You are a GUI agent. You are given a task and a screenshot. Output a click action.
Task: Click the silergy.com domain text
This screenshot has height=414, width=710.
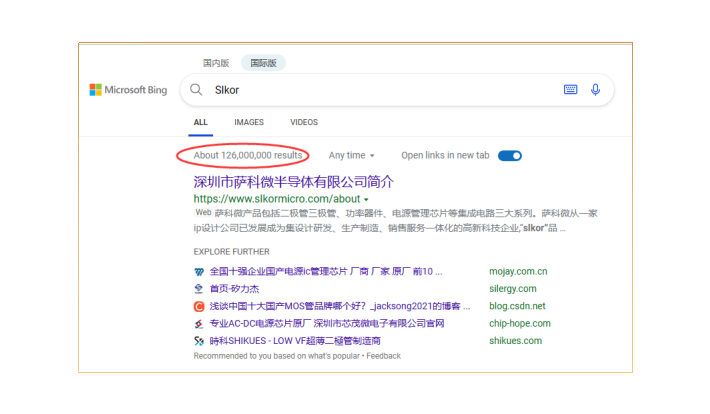tap(513, 289)
